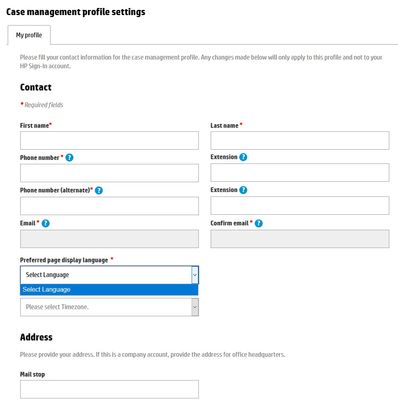The height and width of the screenshot is (400, 398).
Task: Click the alternate Phone number field
Action: tap(109, 206)
